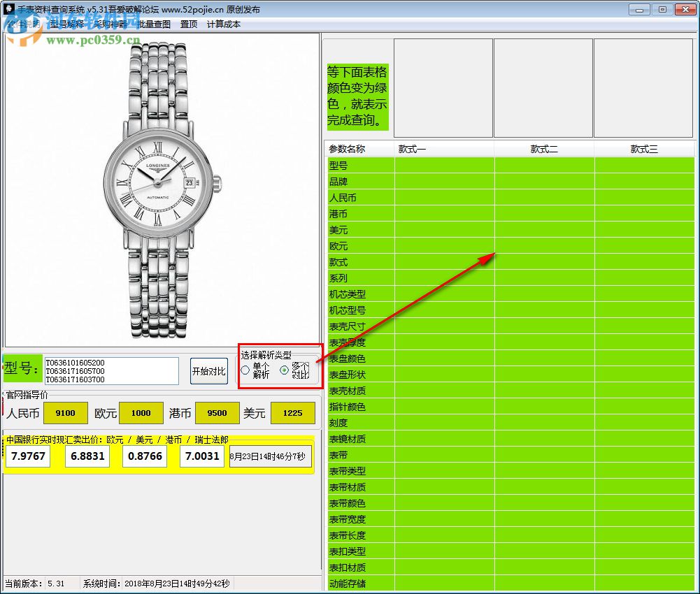Click the 款式二 column header
This screenshot has width=700, height=594.
[544, 149]
